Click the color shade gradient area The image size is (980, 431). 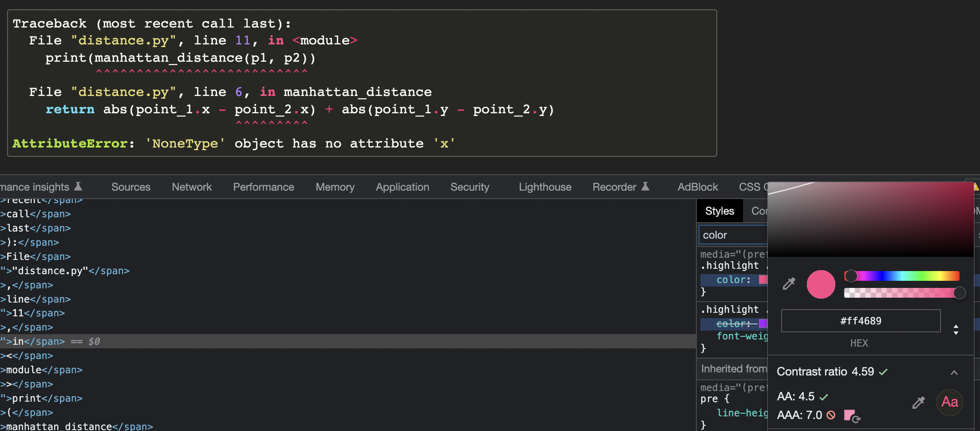coord(870,219)
